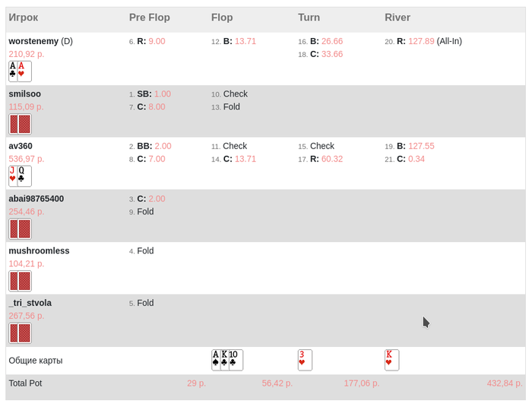Click the final Total Pot amount 432,84 р.
532x407 pixels.
pyautogui.click(x=505, y=383)
